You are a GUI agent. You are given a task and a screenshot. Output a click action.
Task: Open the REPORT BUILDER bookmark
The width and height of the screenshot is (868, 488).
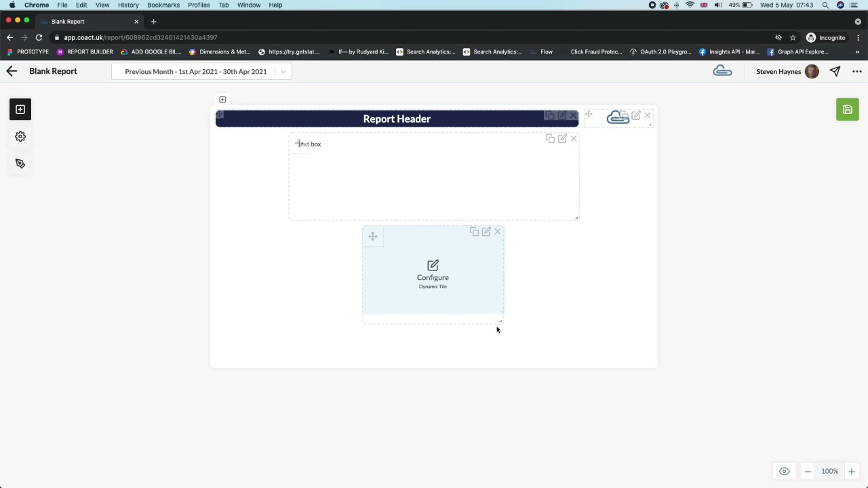(x=85, y=52)
